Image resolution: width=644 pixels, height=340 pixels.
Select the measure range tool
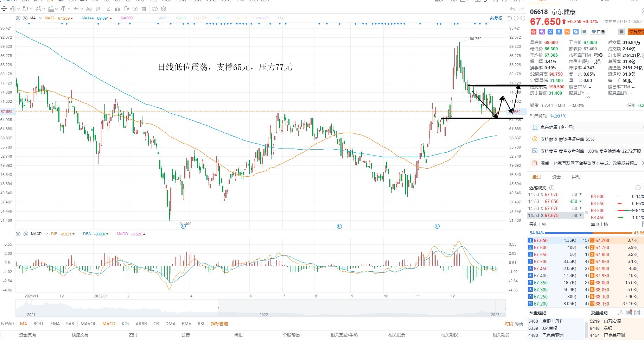pos(64,9)
